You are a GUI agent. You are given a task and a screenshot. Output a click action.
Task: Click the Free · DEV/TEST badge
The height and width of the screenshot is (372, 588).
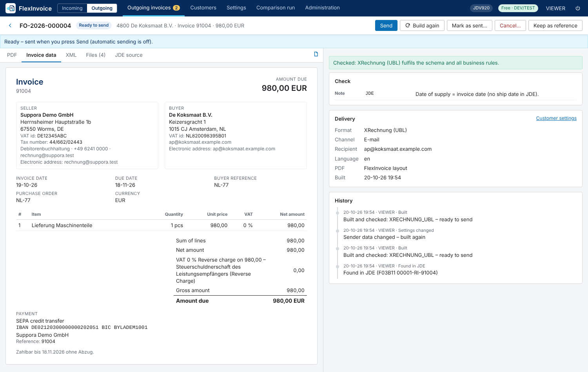518,8
